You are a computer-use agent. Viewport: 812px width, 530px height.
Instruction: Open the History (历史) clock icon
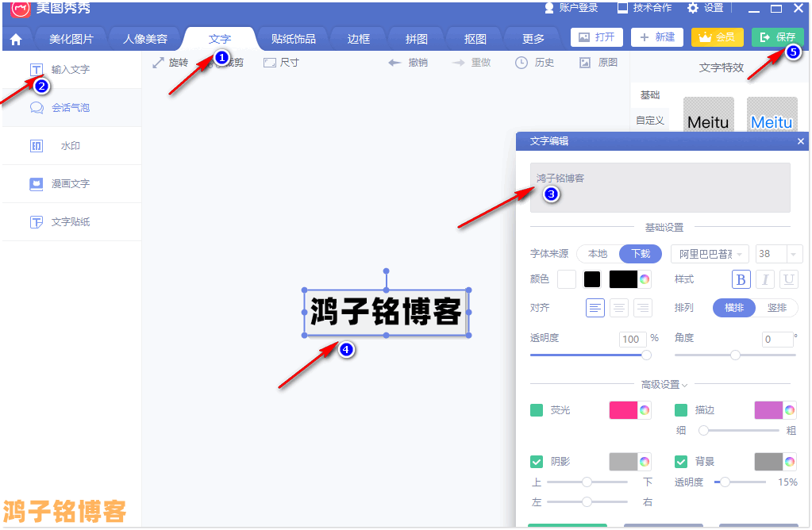(x=521, y=63)
